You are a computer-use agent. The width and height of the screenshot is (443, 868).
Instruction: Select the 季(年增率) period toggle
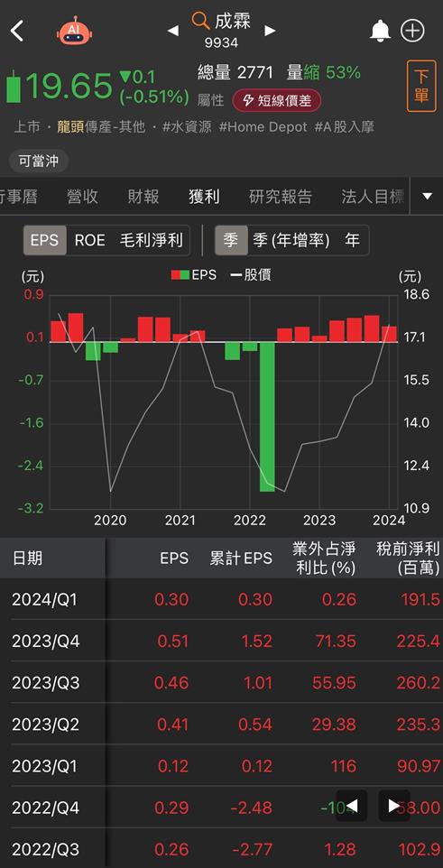pos(291,240)
